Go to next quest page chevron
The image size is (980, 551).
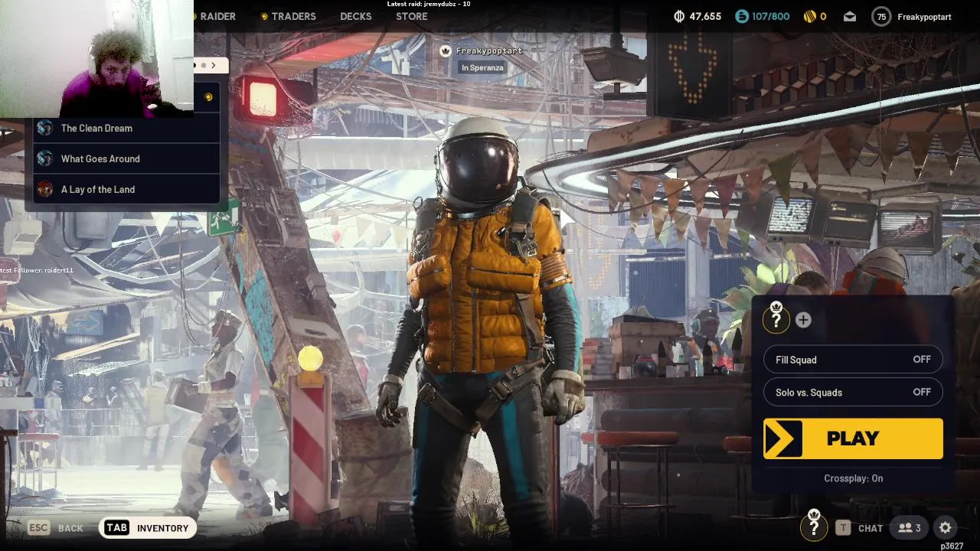(x=214, y=65)
